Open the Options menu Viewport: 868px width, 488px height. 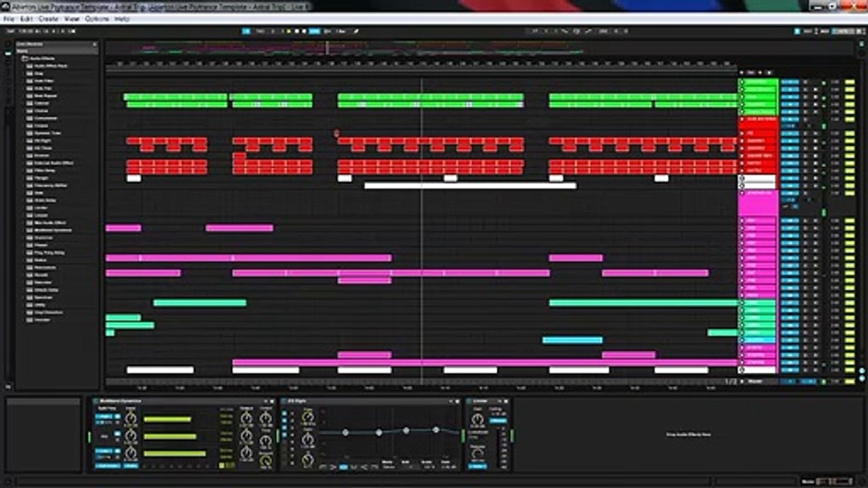pos(97,19)
